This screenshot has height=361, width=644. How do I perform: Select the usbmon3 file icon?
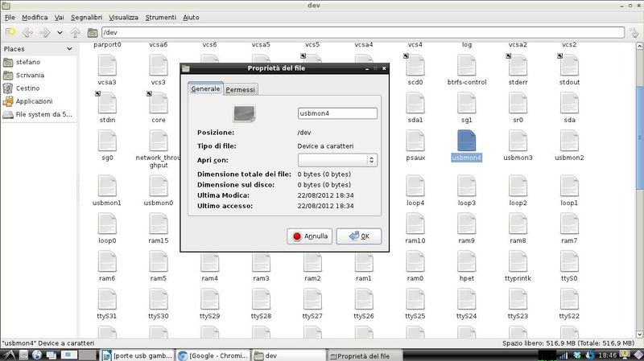click(x=518, y=141)
